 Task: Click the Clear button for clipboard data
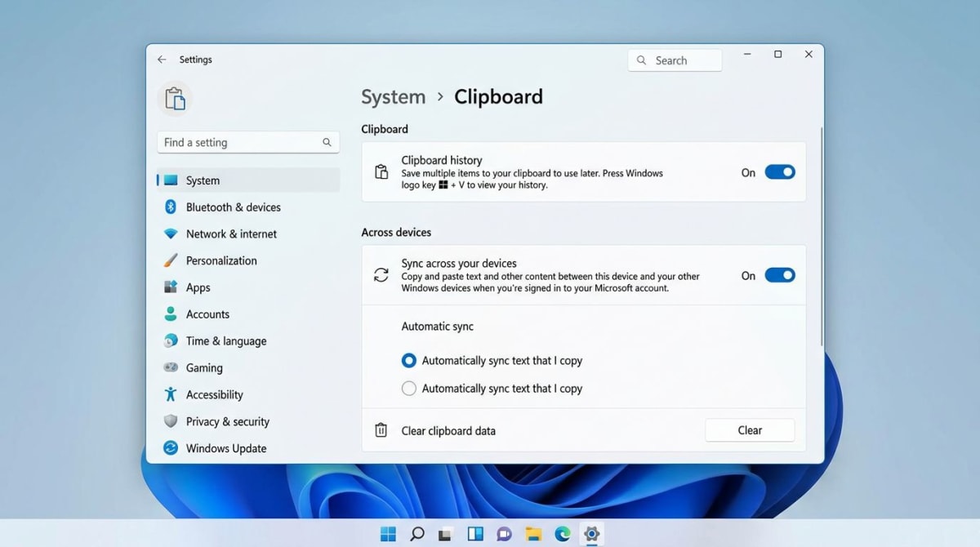pos(750,430)
